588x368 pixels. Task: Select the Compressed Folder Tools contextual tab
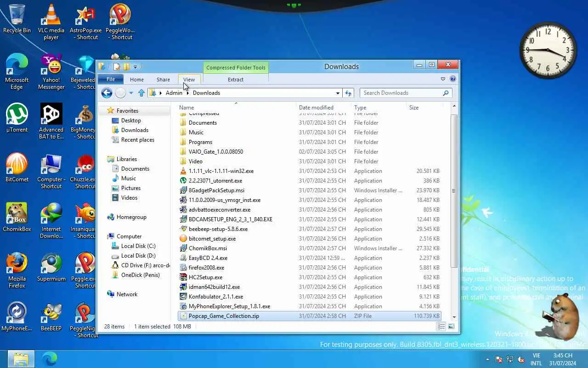236,68
